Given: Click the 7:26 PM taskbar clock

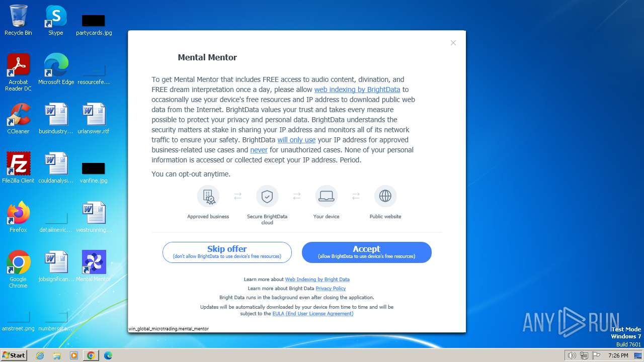Looking at the screenshot, I should 618,355.
